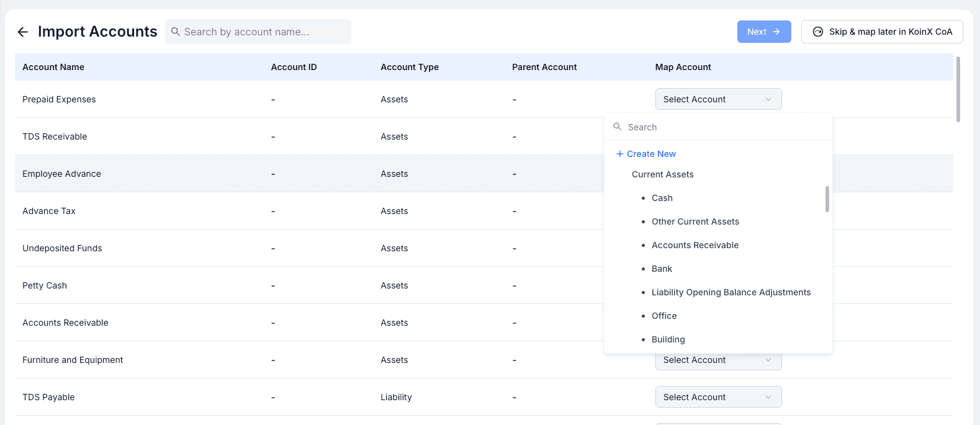The height and width of the screenshot is (425, 980).
Task: Click the Skip & map later icon
Action: [x=818, y=32]
